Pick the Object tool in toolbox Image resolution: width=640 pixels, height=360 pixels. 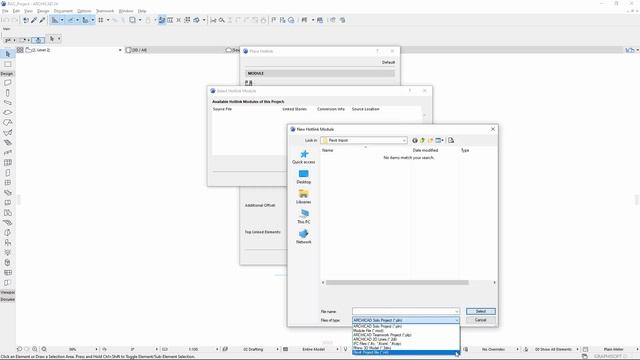[7, 242]
